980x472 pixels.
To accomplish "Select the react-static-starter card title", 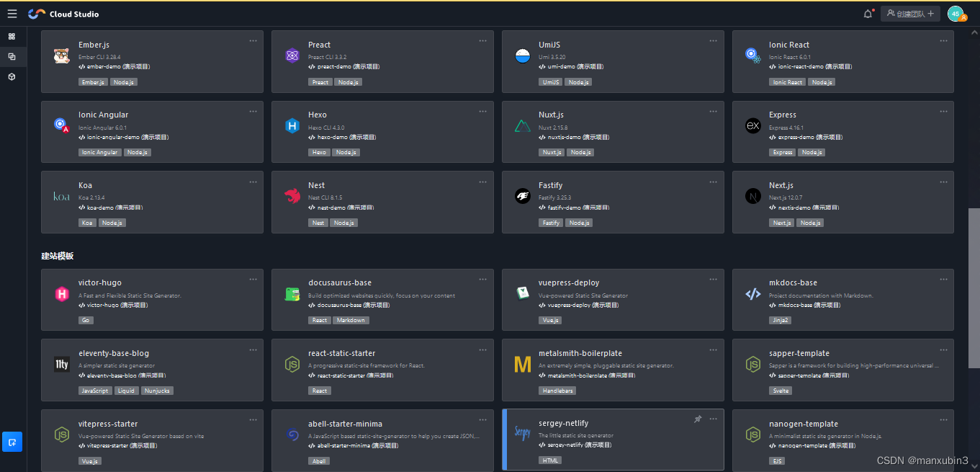I will pos(341,353).
